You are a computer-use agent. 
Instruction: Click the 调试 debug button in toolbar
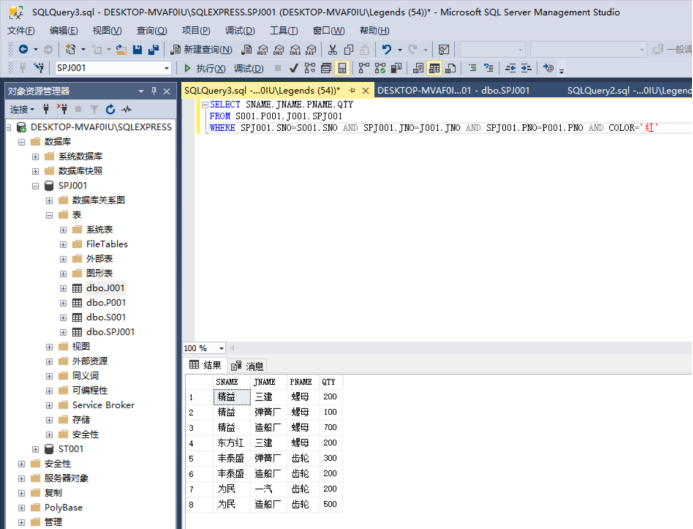point(248,68)
